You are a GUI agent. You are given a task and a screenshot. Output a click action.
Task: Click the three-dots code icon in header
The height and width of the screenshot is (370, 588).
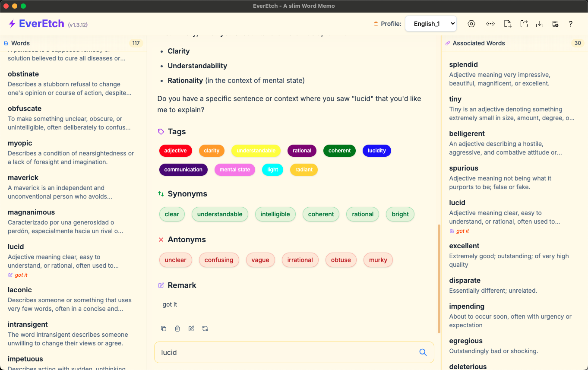click(x=490, y=24)
